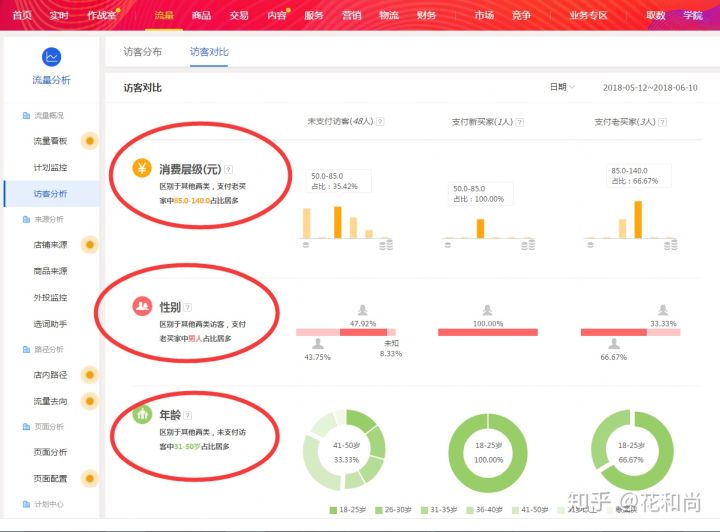Click help icon beside 未支付访客(48人)
Viewport: 720px width, 532px height.
click(x=380, y=122)
